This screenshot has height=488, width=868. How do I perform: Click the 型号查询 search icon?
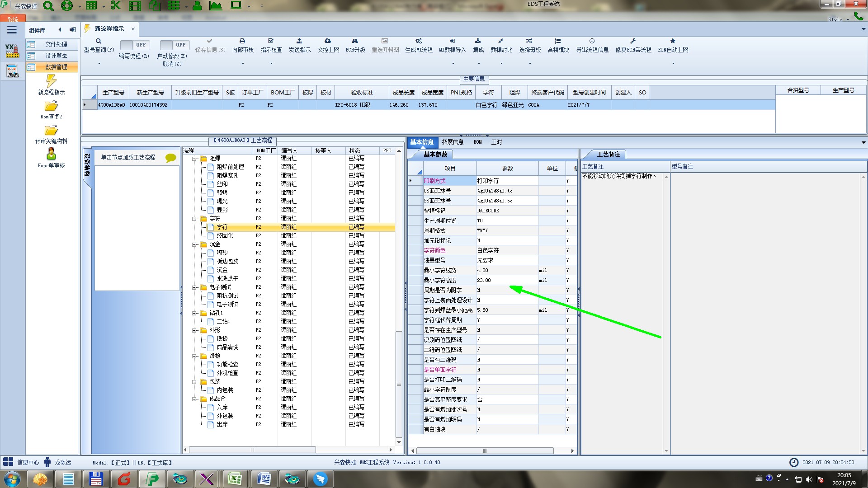tap(99, 41)
